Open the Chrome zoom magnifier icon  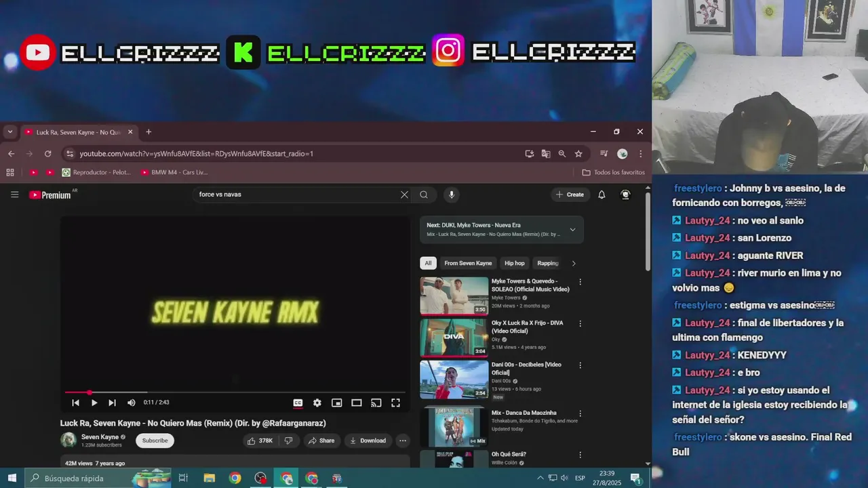coord(562,154)
